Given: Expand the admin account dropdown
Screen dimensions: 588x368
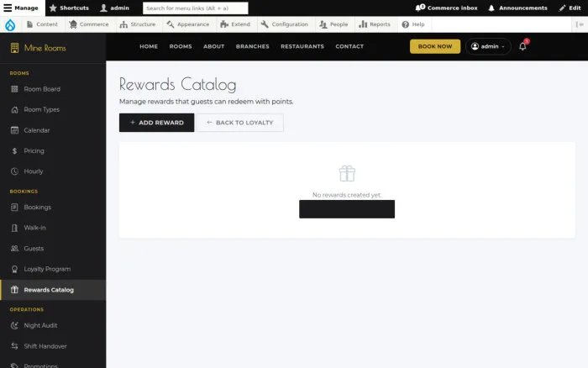Looking at the screenshot, I should point(488,46).
